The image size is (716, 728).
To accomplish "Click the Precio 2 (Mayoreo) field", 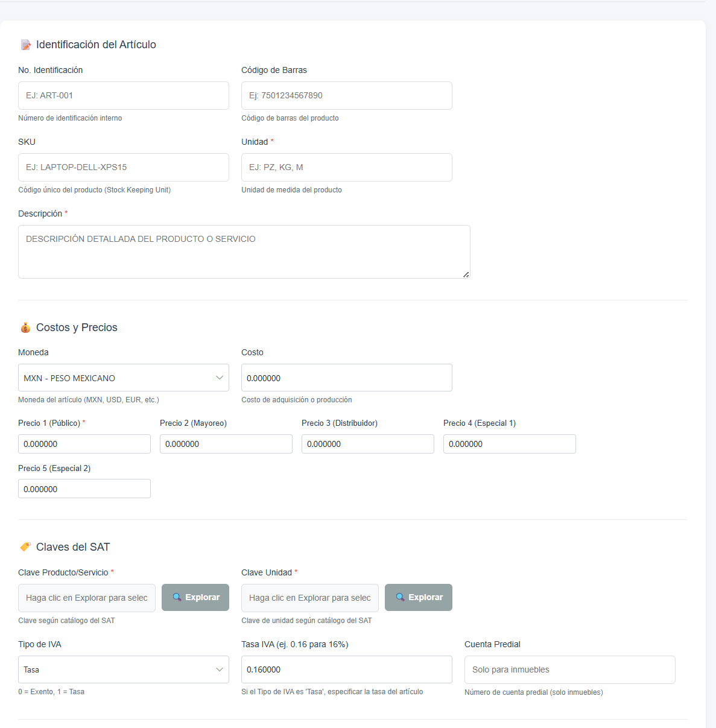I will [226, 444].
